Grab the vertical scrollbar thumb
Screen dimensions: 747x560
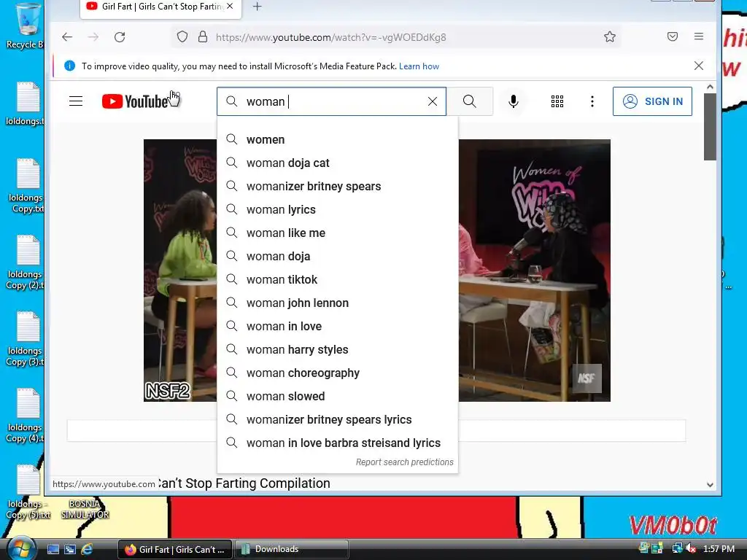click(710, 127)
